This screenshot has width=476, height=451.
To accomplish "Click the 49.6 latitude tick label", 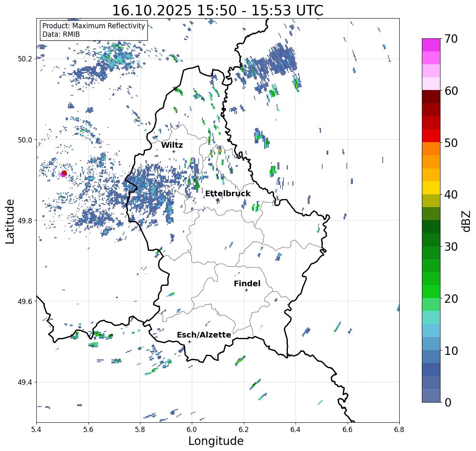I will coord(25,301).
